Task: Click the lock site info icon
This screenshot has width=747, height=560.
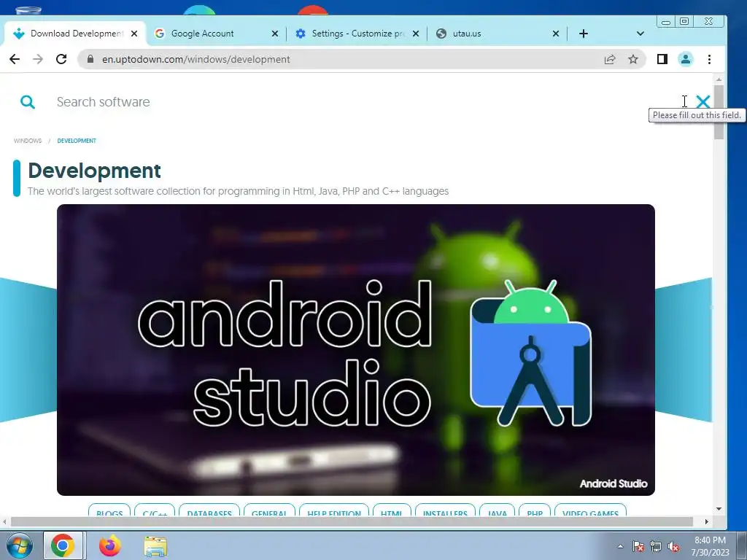Action: (90, 59)
